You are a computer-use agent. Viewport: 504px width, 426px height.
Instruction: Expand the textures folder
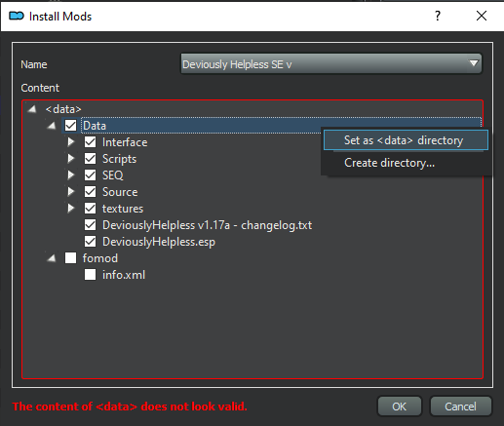coord(70,209)
